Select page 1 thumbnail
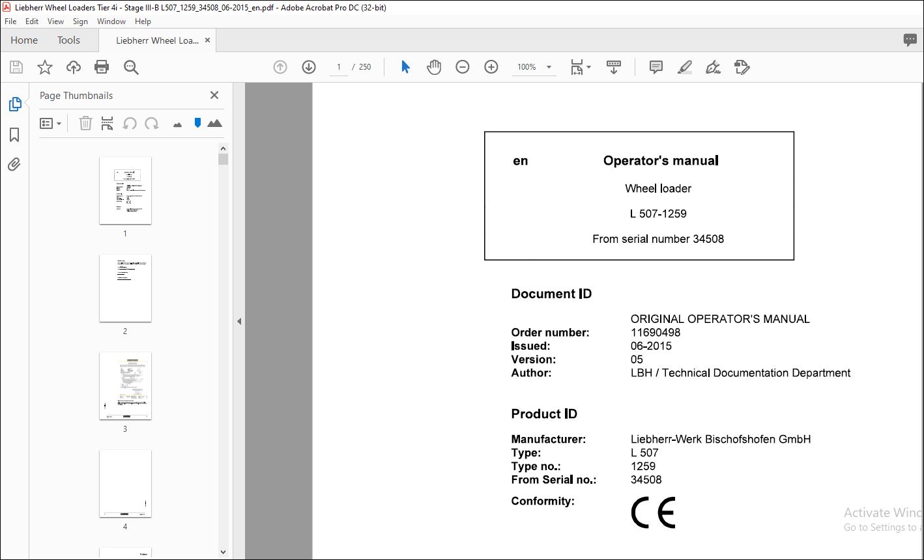924x560 pixels. click(125, 190)
